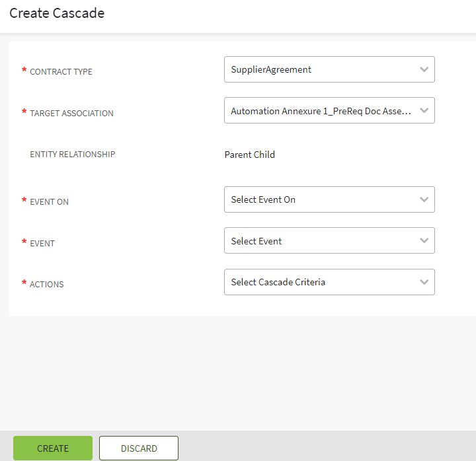476x461 pixels.
Task: Click the Entity Relationship label
Action: pyautogui.click(x=73, y=154)
